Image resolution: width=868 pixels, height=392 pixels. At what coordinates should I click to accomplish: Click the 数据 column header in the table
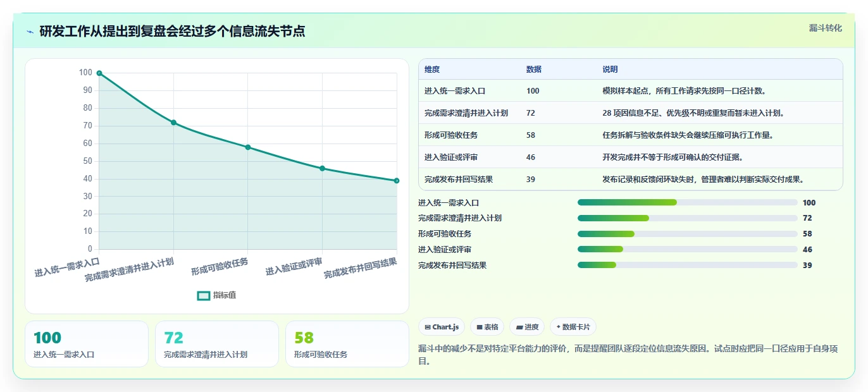point(534,70)
